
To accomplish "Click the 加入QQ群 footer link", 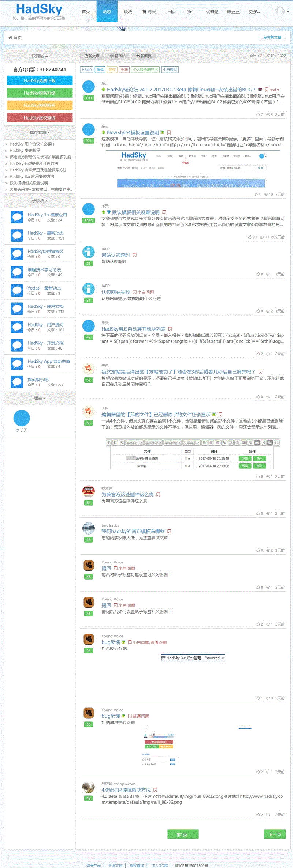I will pyautogui.click(x=159, y=865).
